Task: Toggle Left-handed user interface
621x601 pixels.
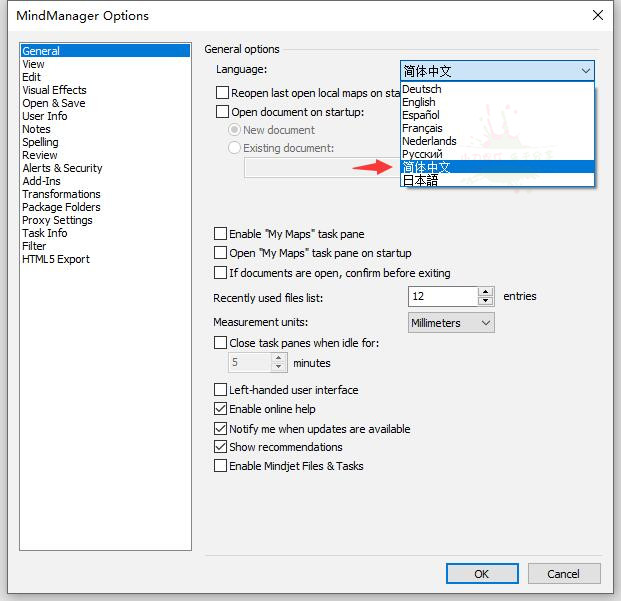Action: (221, 390)
